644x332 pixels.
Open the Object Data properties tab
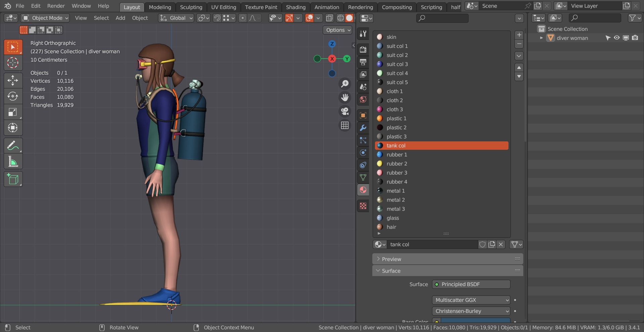coord(363,178)
